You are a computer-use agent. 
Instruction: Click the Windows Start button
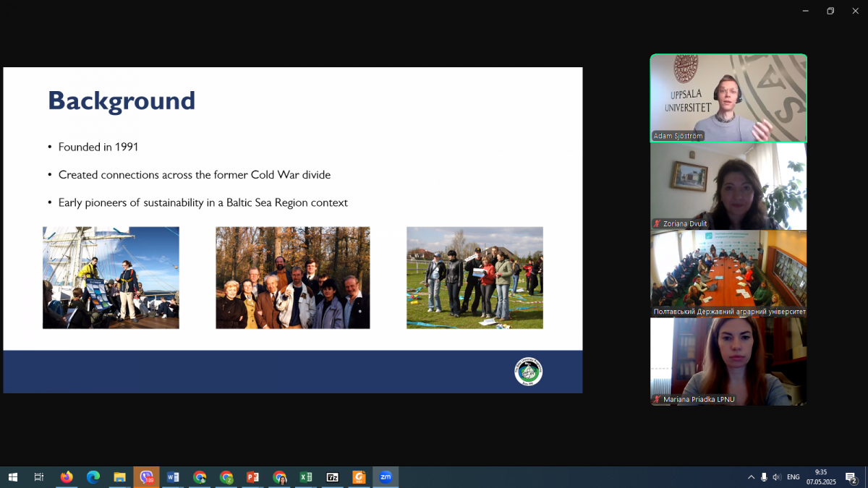(x=12, y=477)
